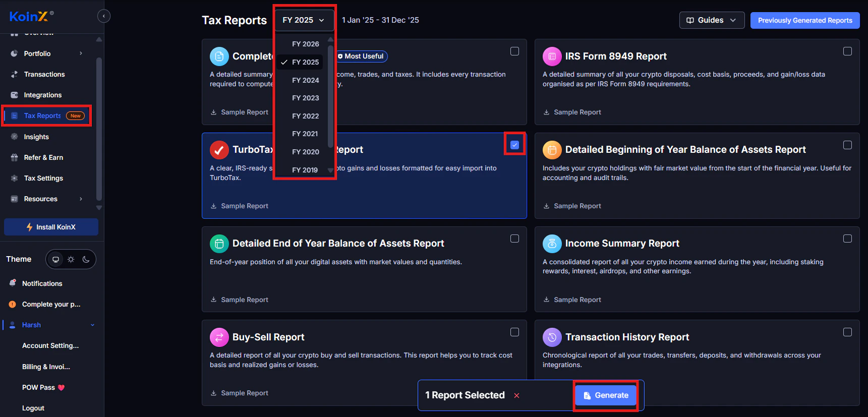Click Logout in the sidebar
868x417 pixels.
(33, 408)
